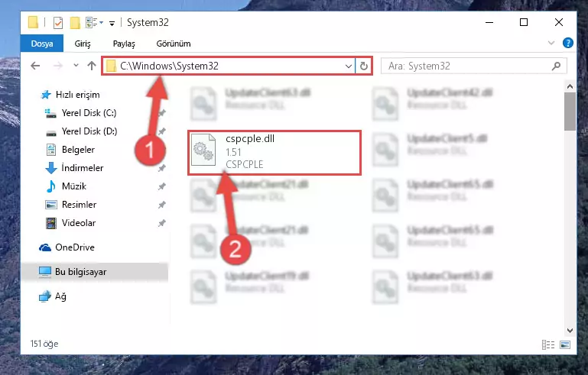Switch to large icons view in status bar

pos(565,344)
